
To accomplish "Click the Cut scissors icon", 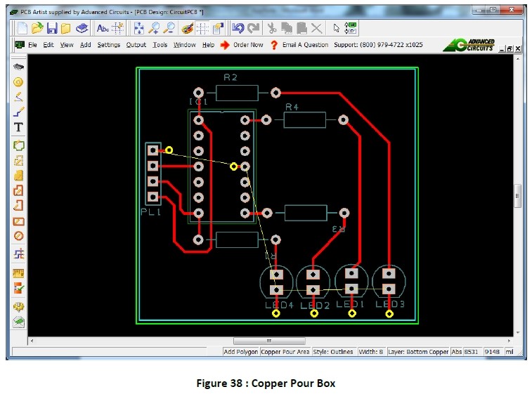I will [x=272, y=28].
